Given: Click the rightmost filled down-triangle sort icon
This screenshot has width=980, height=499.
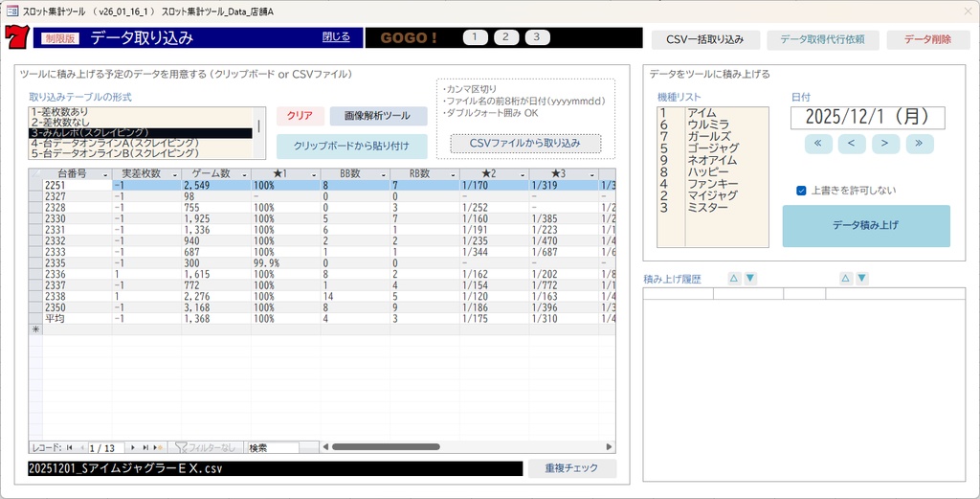Looking at the screenshot, I should [862, 279].
